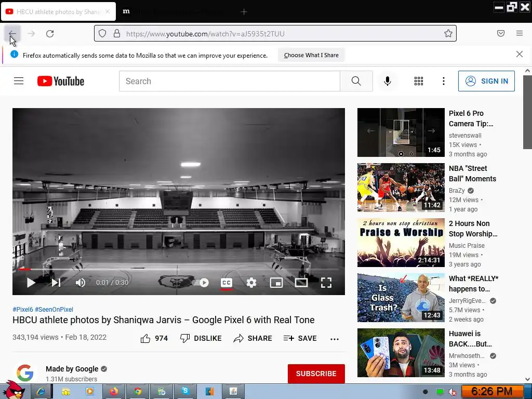Open the more actions ellipsis under video
The image size is (532, 399).
335,339
